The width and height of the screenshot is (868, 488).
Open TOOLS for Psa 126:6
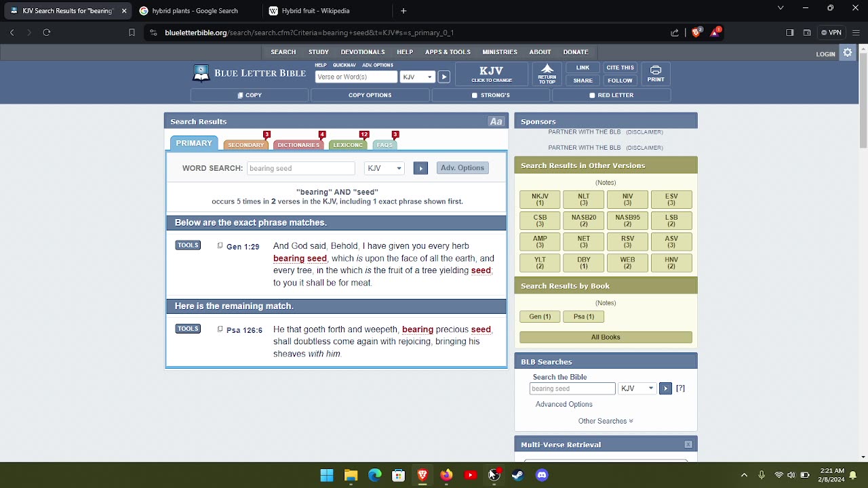188,329
